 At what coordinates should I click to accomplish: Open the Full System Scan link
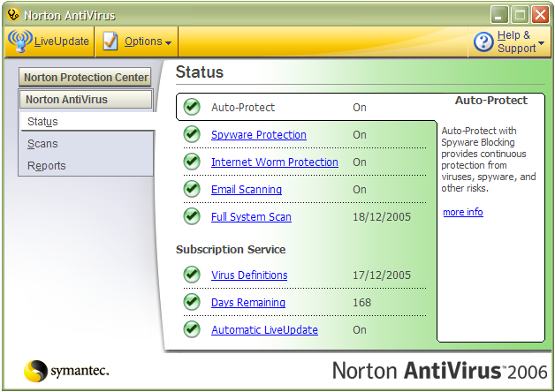251,216
